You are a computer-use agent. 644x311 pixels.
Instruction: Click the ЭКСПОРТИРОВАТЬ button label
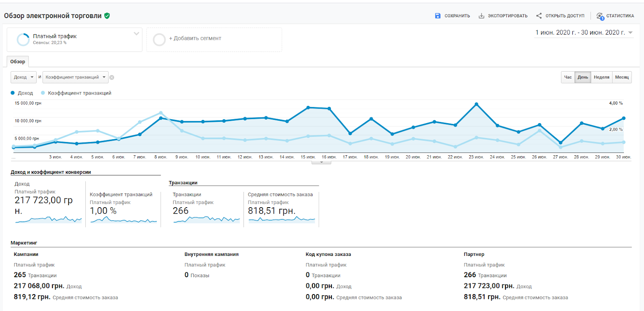pos(508,16)
